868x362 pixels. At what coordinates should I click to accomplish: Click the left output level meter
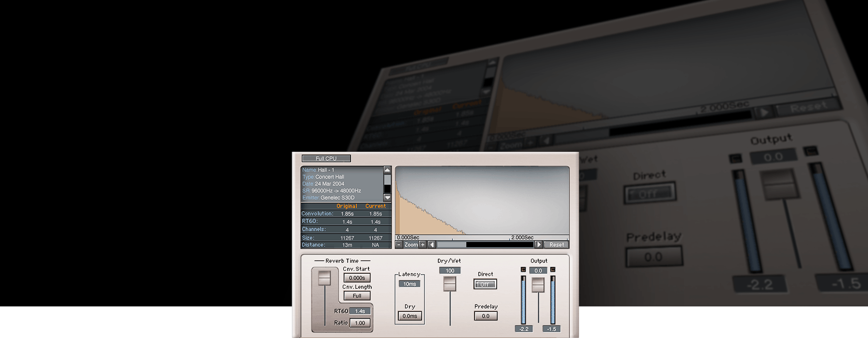coord(524,300)
